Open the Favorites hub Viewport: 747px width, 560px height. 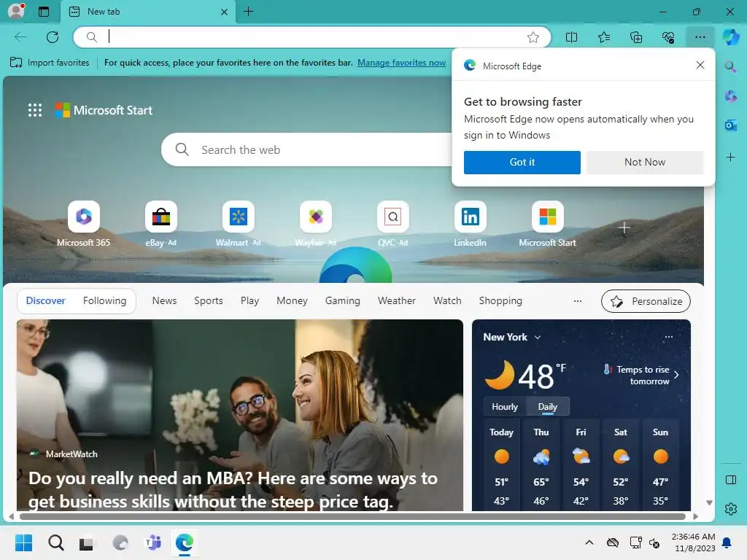click(603, 37)
